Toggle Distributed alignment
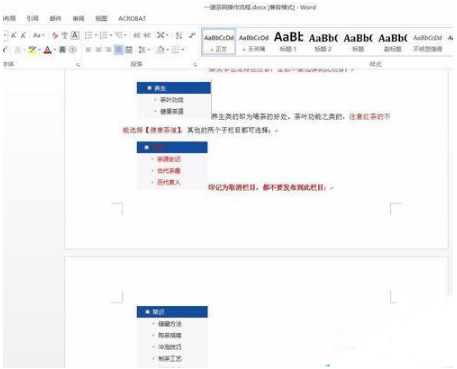 [129, 50]
